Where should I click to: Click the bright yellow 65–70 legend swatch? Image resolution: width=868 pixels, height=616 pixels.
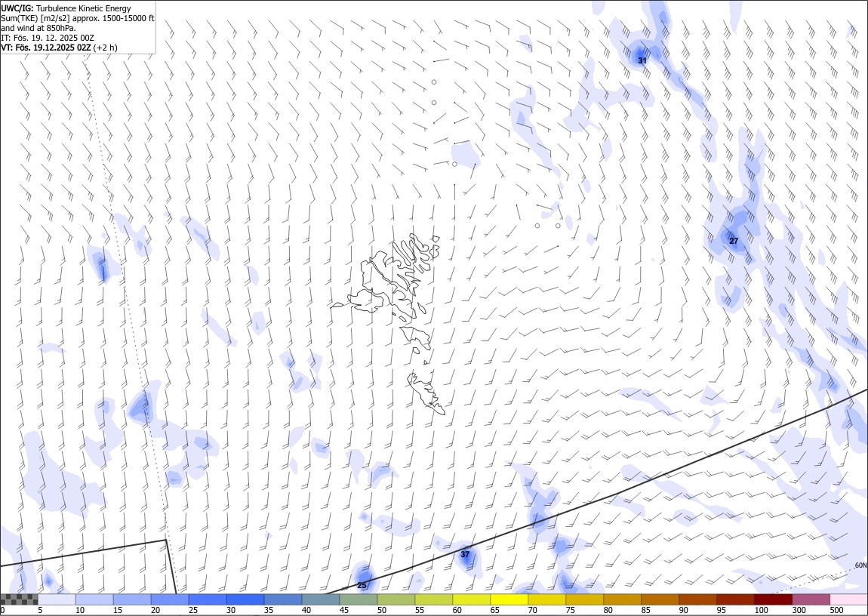point(509,599)
